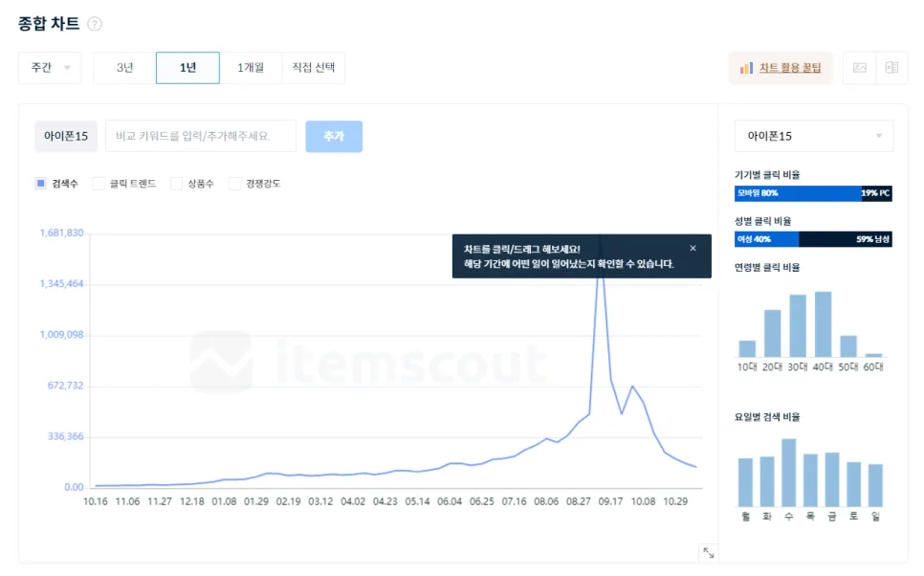
Task: Focus the 비교 키워드 input field
Action: pyautogui.click(x=200, y=136)
